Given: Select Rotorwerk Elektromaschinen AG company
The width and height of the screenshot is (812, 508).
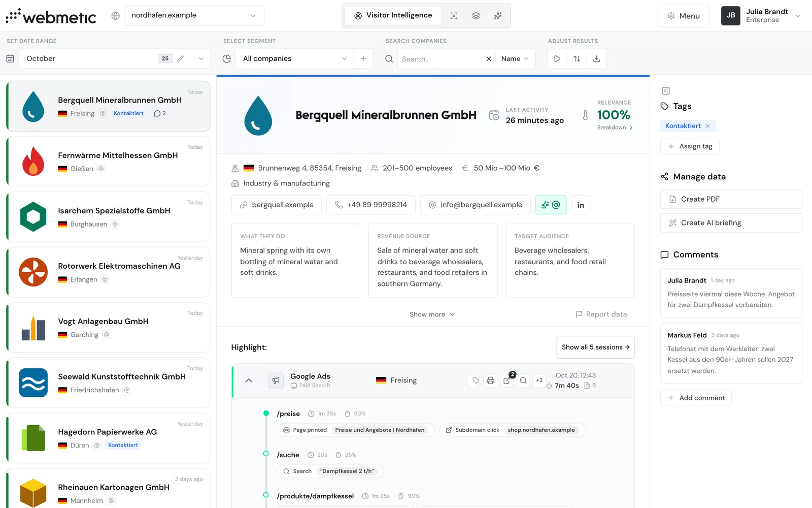Looking at the screenshot, I should (x=108, y=272).
